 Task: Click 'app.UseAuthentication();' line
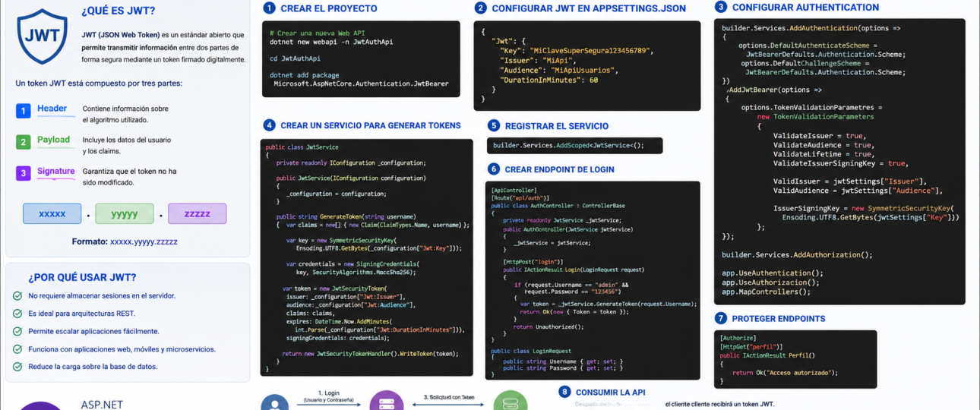773,273
